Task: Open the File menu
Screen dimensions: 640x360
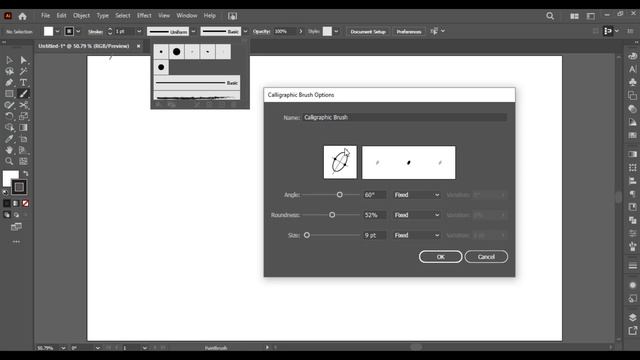Action: [x=45, y=16]
